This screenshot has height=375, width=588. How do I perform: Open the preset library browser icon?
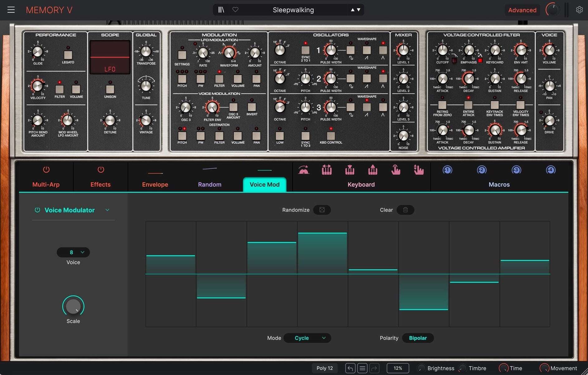point(221,10)
